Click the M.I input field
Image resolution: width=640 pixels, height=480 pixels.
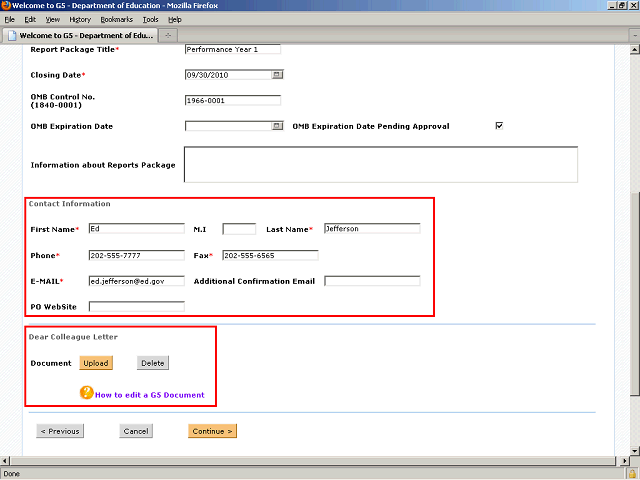point(239,229)
